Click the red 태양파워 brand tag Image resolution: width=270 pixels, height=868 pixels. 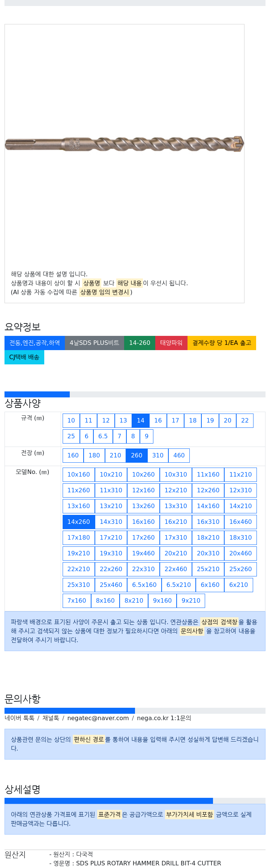171,343
